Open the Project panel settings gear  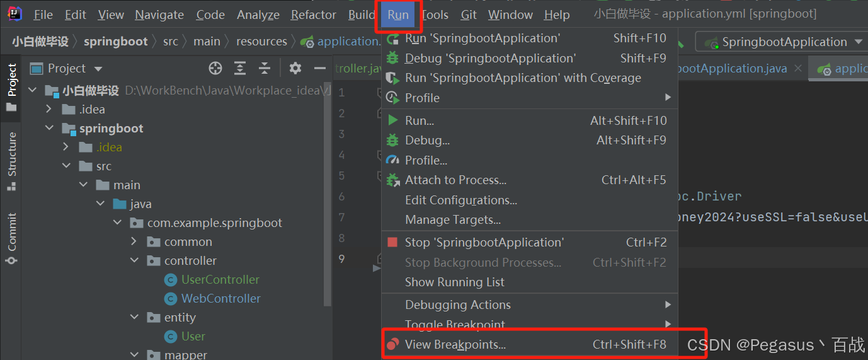295,68
